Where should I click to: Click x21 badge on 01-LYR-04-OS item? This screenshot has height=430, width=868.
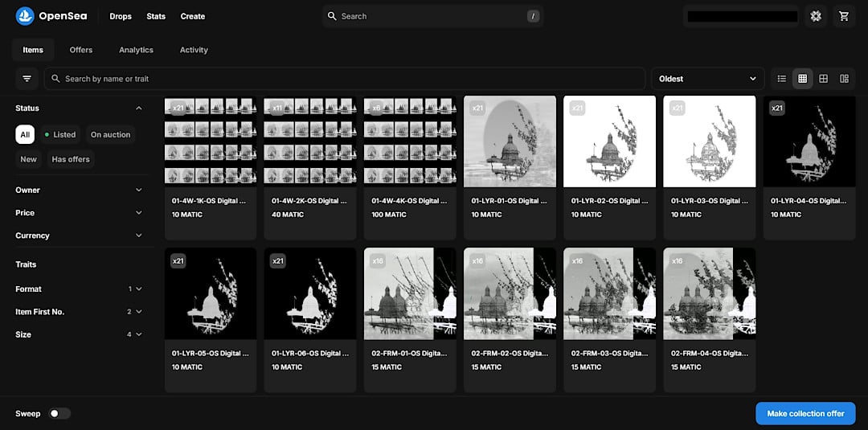pyautogui.click(x=777, y=108)
